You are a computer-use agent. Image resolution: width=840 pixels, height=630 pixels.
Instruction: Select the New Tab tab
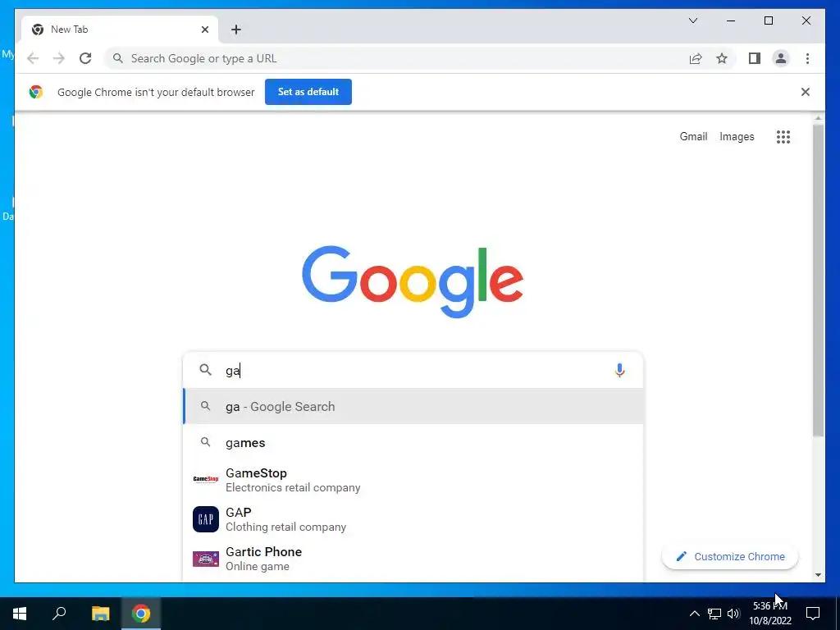(118, 30)
